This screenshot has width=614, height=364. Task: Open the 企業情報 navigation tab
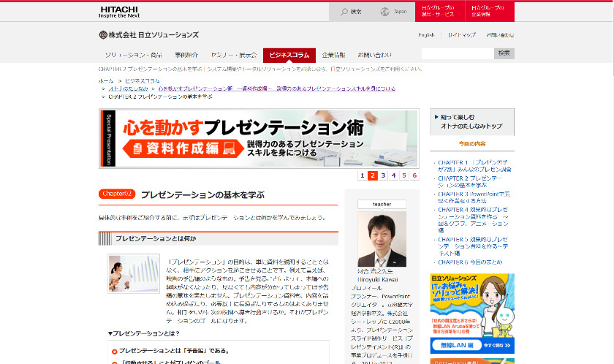(333, 55)
